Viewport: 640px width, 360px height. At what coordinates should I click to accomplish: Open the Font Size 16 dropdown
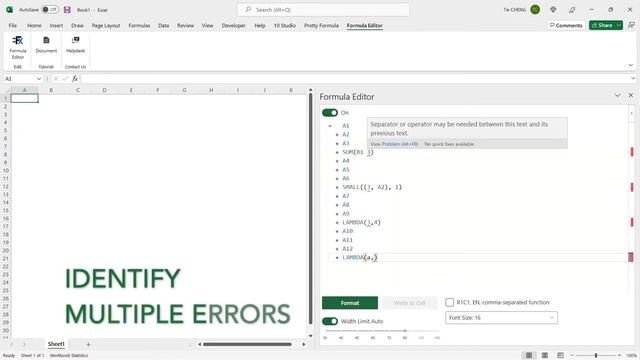coord(501,318)
